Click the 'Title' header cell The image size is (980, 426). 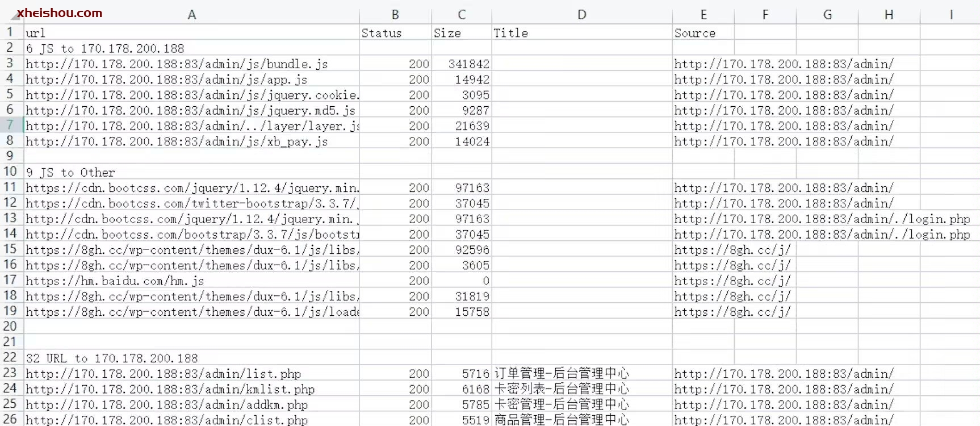tap(582, 32)
